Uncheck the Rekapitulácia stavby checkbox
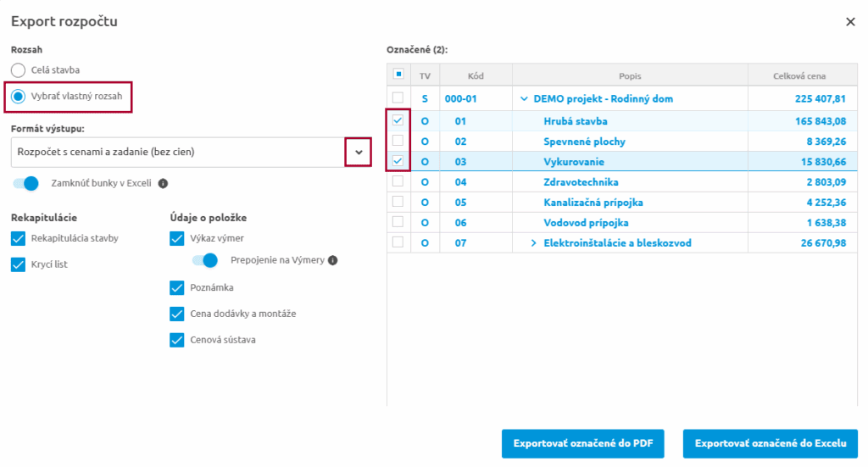The height and width of the screenshot is (467, 868). [x=19, y=239]
